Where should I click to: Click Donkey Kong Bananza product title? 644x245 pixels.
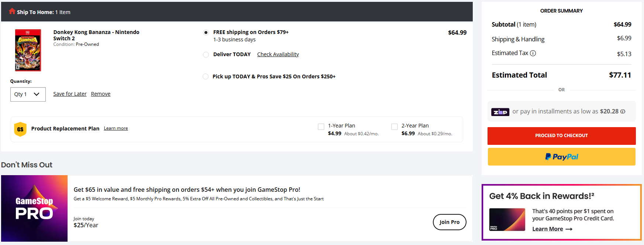pos(96,35)
